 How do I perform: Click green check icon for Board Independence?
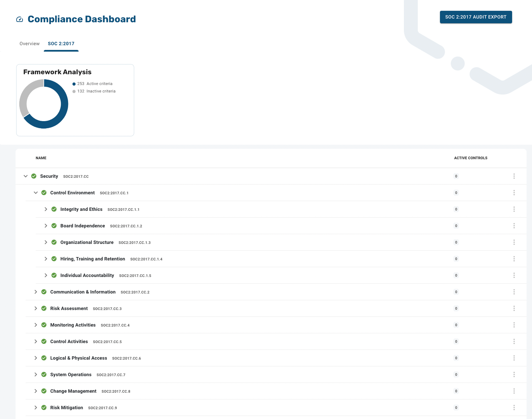pos(54,226)
